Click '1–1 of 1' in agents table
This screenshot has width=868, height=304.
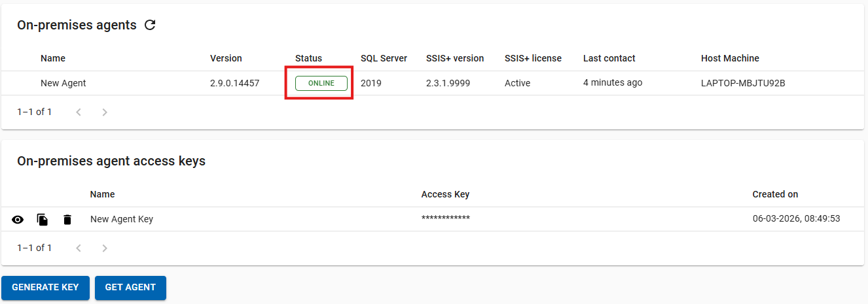click(35, 112)
